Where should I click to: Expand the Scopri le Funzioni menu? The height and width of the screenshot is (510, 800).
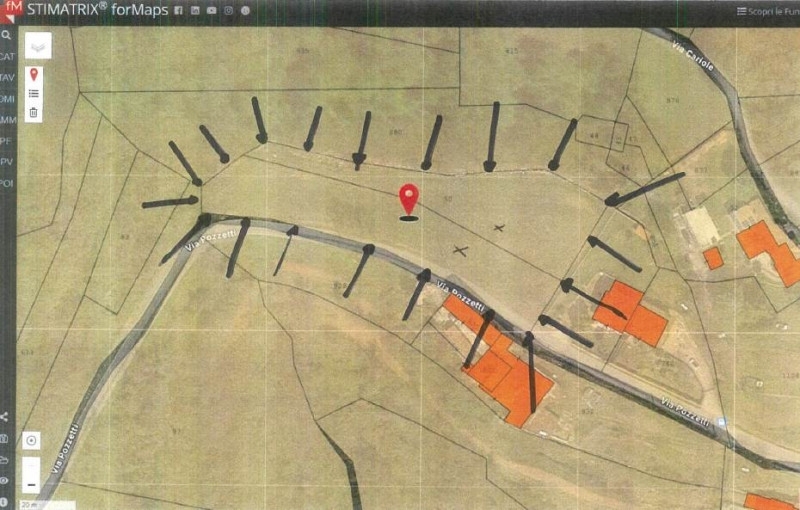click(766, 11)
